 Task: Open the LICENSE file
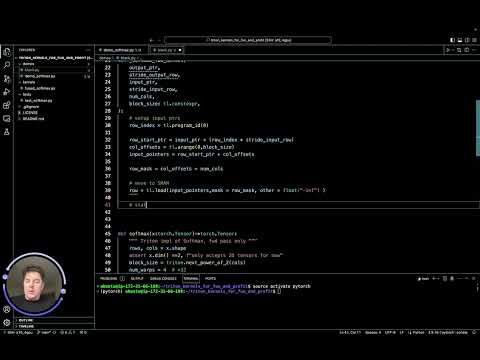55,113
